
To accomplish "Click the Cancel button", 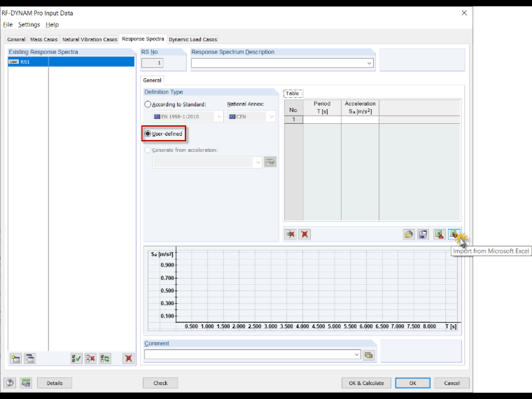I will click(451, 383).
